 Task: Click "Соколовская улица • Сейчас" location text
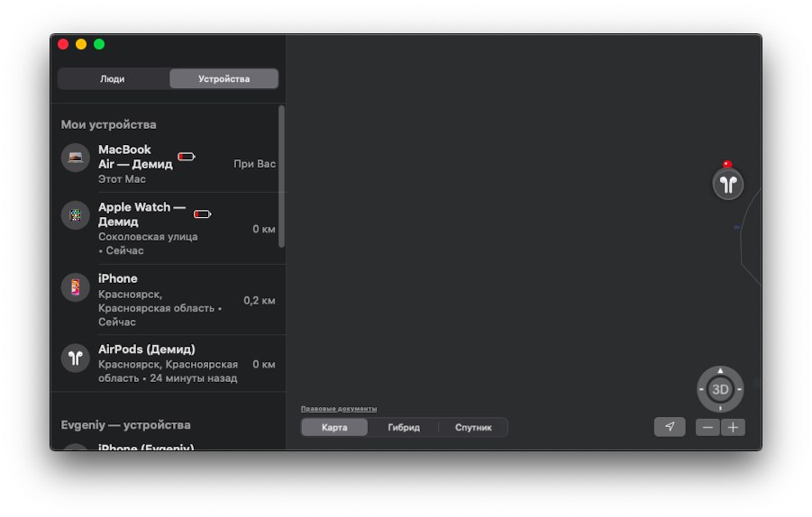click(x=148, y=243)
